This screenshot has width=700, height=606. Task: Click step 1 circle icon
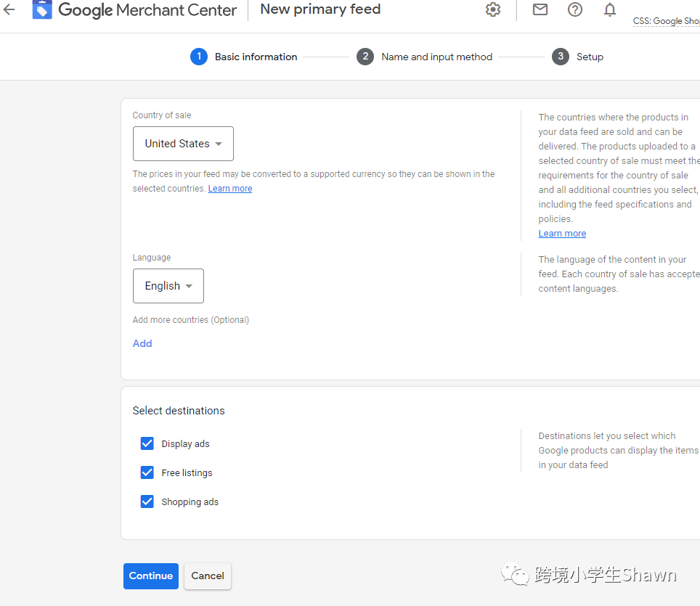(199, 57)
